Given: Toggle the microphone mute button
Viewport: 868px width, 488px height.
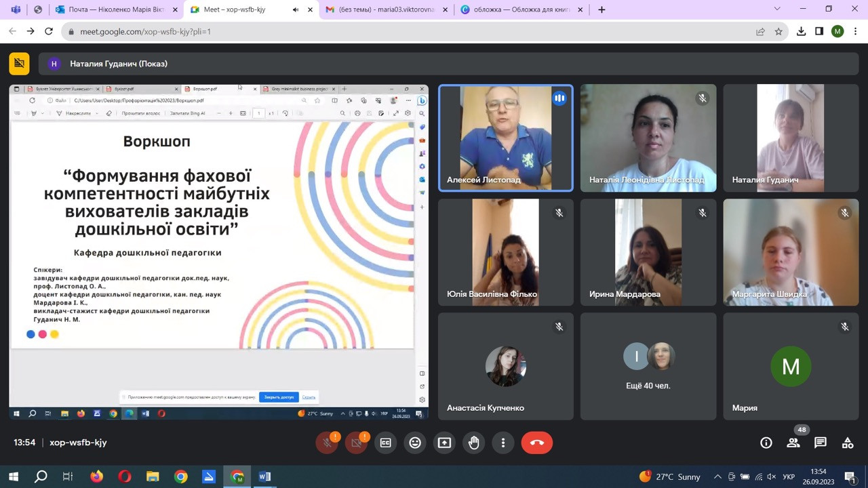Looking at the screenshot, I should (x=327, y=443).
